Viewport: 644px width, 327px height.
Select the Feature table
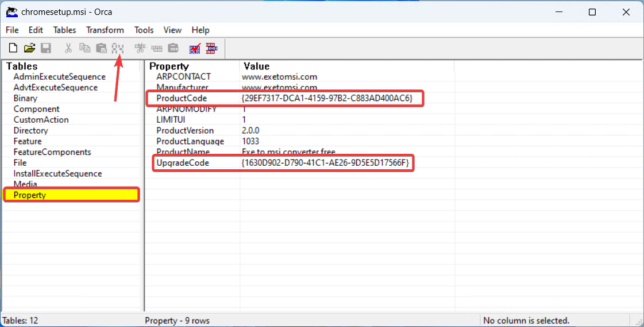pos(27,141)
